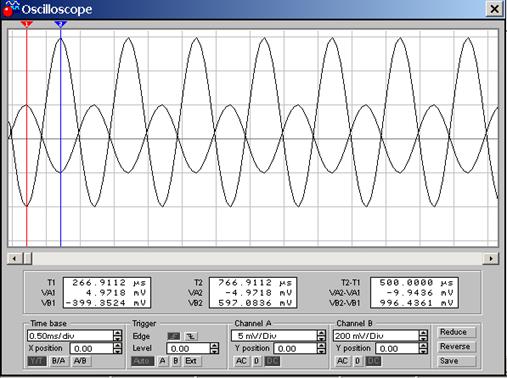Click the blue cursor 2 marker
Screen dimensions: 507x378
click(x=60, y=24)
